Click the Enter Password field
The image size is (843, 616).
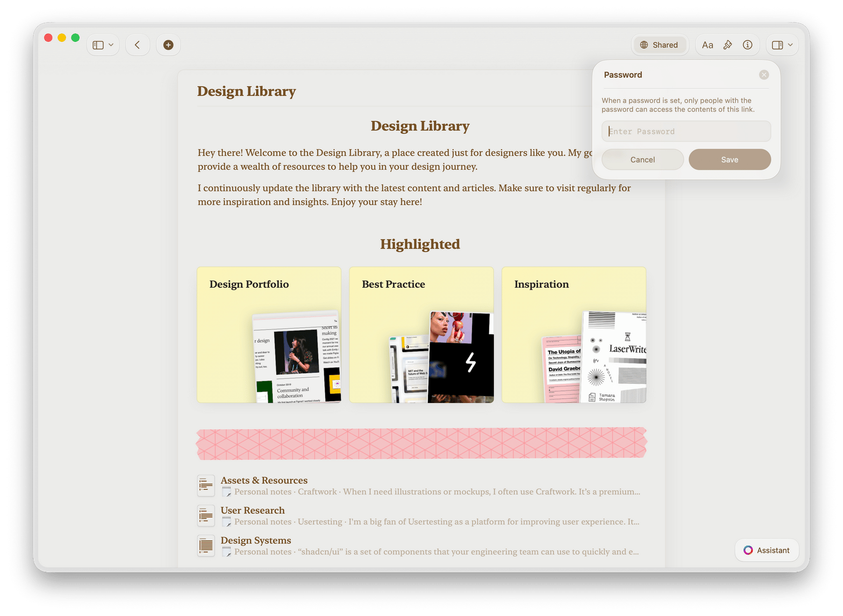[x=686, y=131]
